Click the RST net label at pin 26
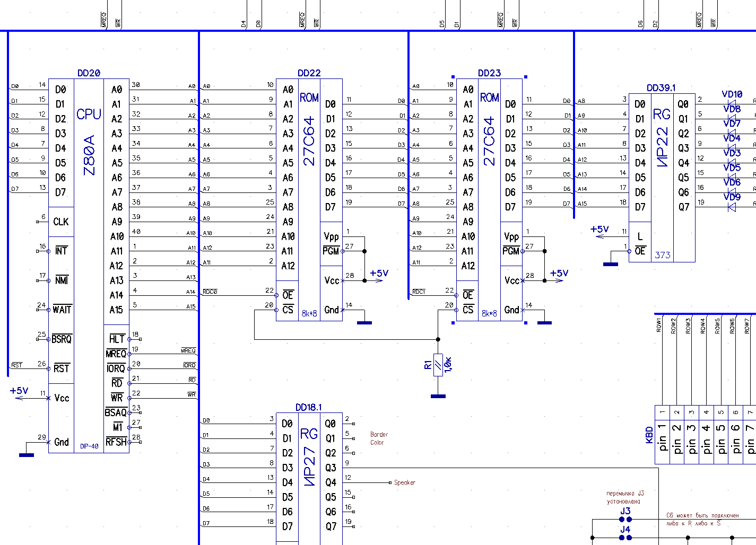 pyautogui.click(x=17, y=365)
